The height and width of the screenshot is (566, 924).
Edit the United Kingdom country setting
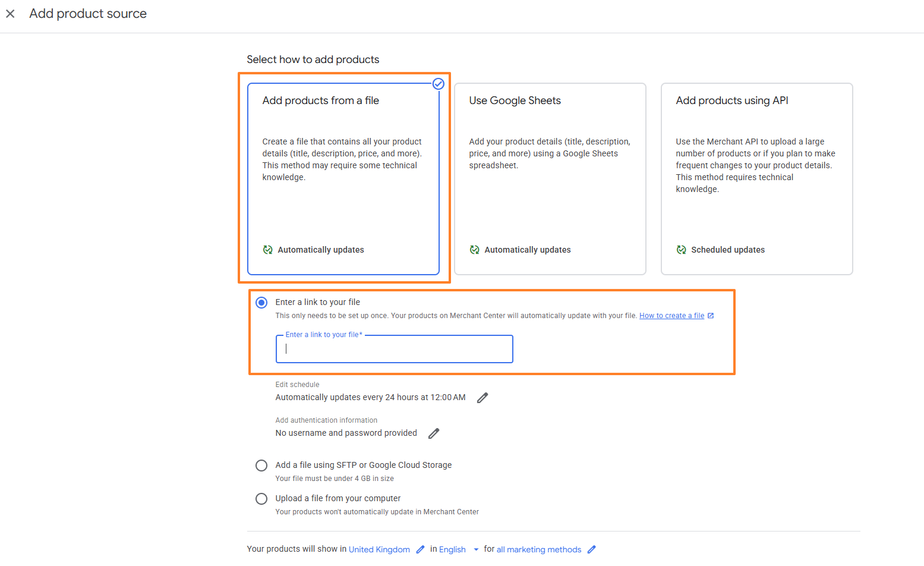(421, 549)
